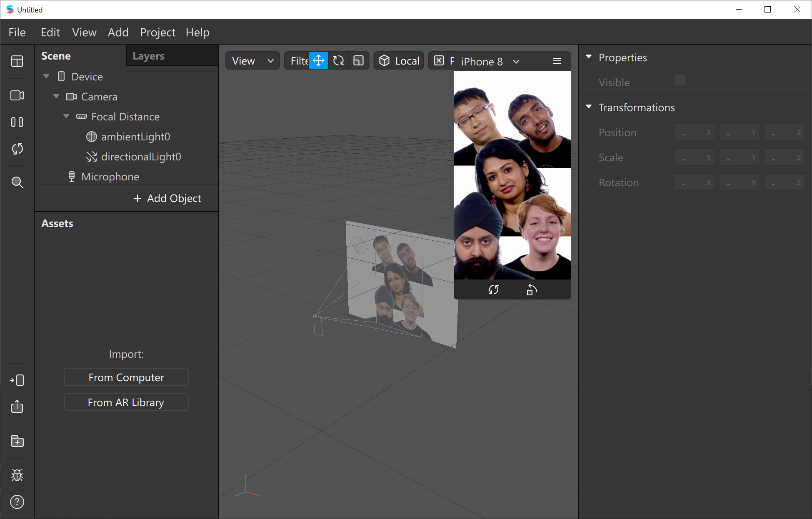Open the help question mark icon
812x519 pixels.
coord(17,502)
